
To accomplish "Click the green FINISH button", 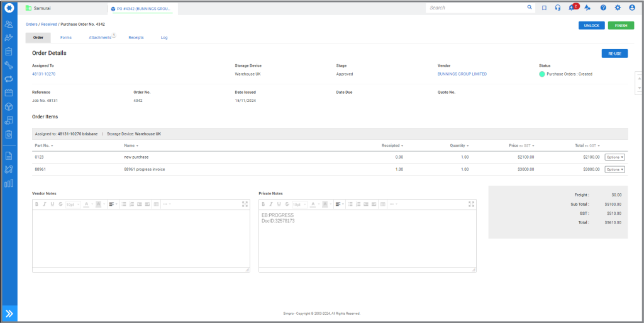I will coord(621,25).
